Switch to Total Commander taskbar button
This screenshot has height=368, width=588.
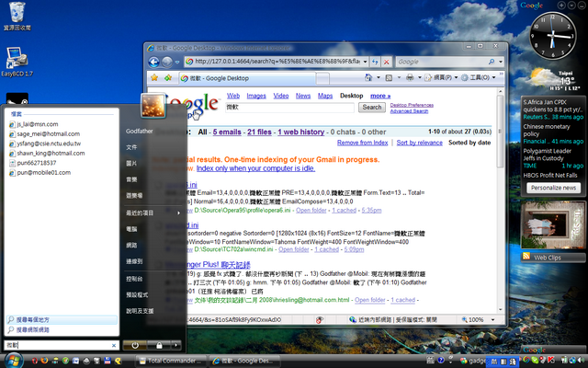[171, 361]
